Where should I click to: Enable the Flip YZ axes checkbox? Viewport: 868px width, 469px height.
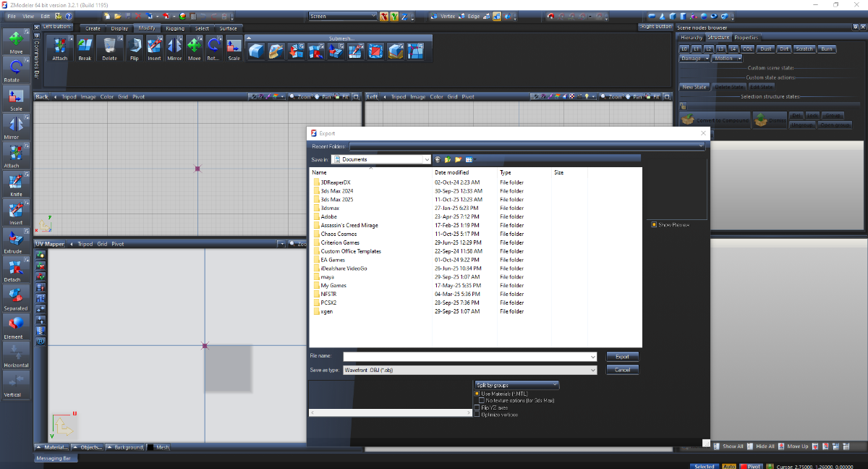point(477,407)
